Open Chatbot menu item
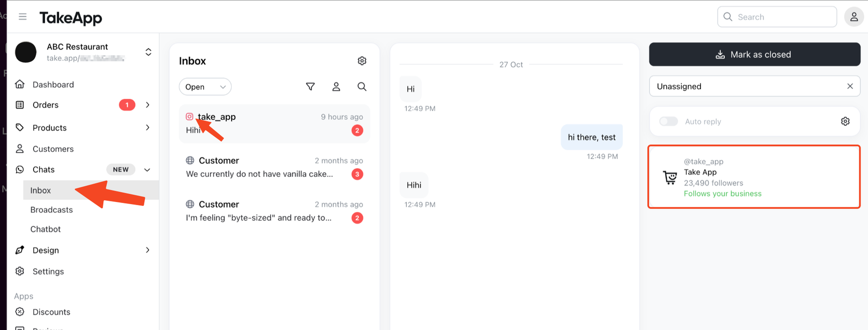 click(x=46, y=230)
